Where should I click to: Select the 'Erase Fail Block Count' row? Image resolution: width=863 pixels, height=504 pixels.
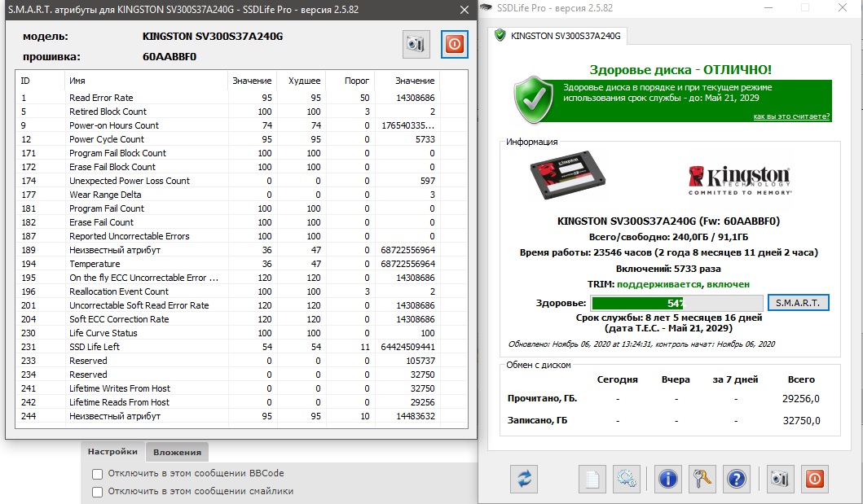(241, 167)
